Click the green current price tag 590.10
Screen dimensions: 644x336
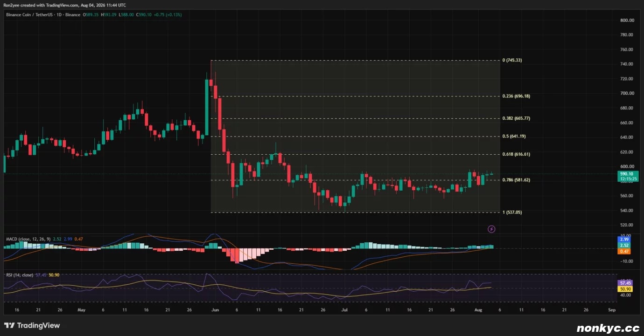(628, 174)
